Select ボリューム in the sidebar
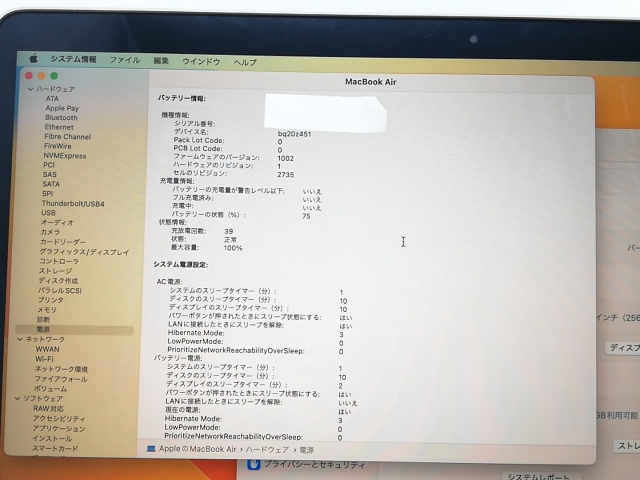640x480 pixels. 50,389
